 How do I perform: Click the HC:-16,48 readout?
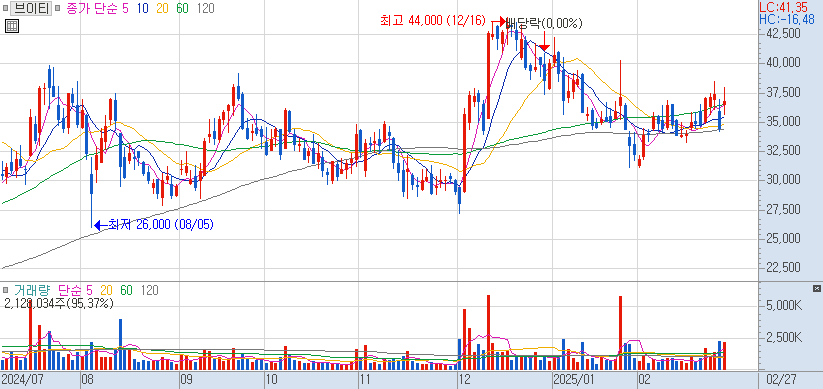coord(787,19)
